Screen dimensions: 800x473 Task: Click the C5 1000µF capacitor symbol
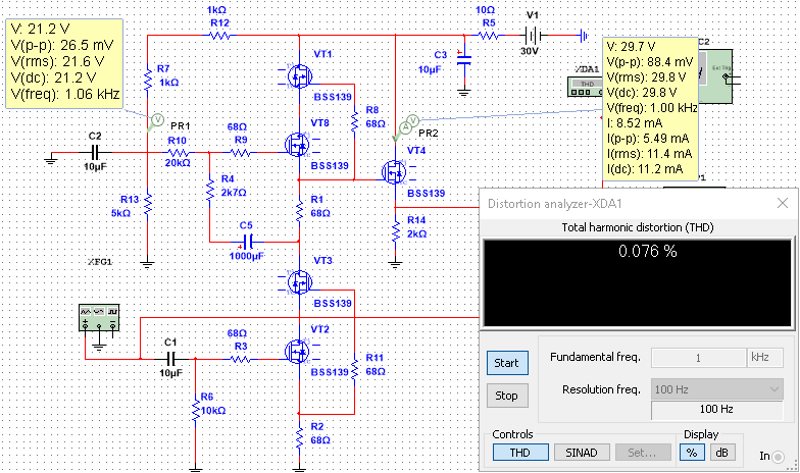(x=247, y=241)
